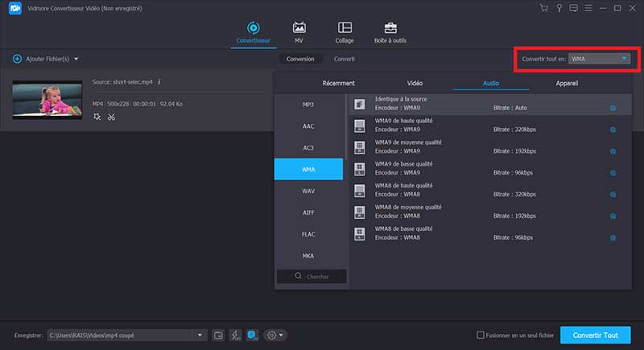
Task: Open settings gear for WMA9 basse qualité
Action: [613, 173]
